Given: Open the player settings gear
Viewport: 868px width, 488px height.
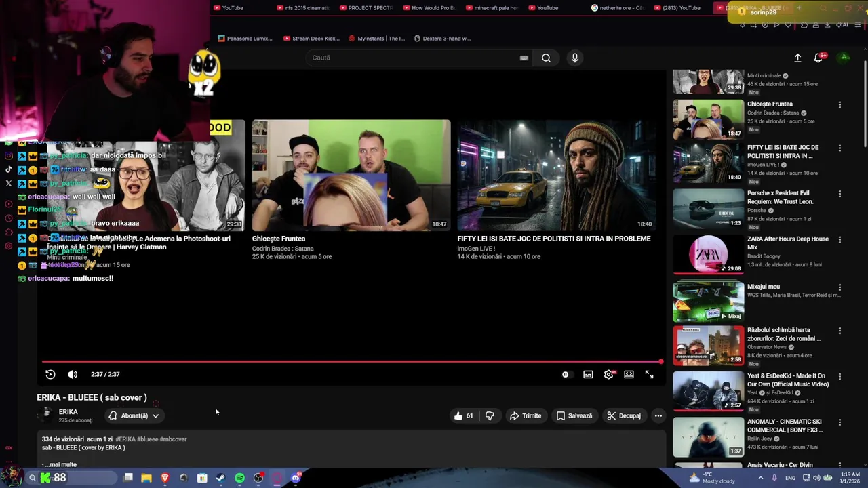Looking at the screenshot, I should click(609, 374).
